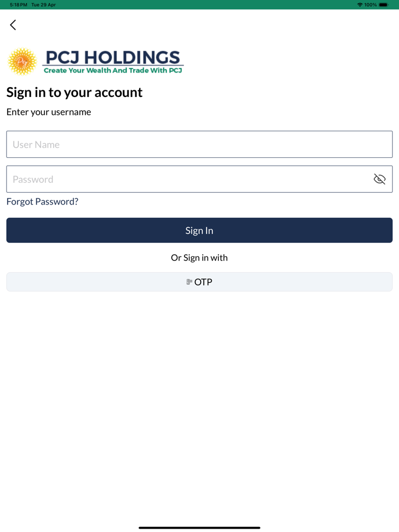
Task: Choose OTP sign-in option
Action: [199, 282]
